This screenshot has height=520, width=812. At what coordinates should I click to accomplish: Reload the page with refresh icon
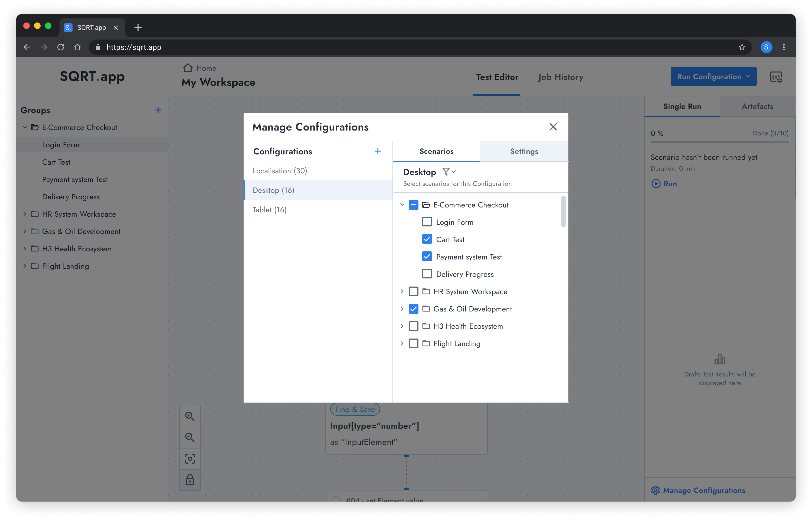pyautogui.click(x=61, y=47)
